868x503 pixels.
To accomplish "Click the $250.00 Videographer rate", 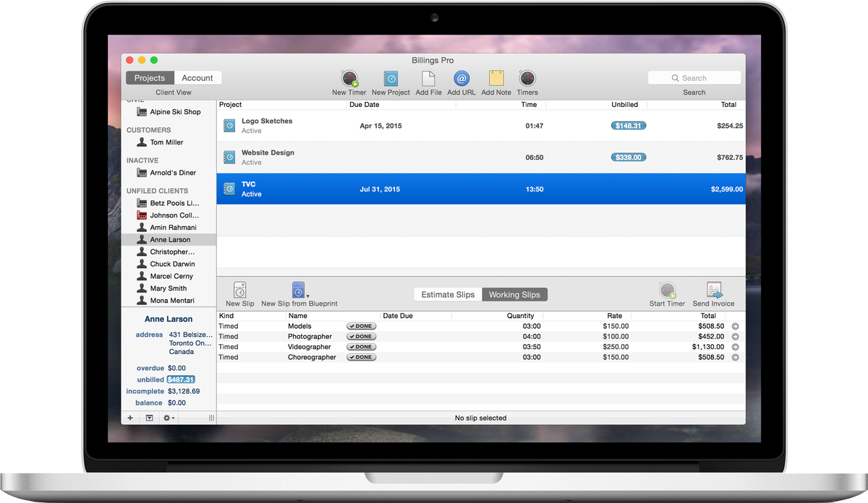I will point(617,347).
